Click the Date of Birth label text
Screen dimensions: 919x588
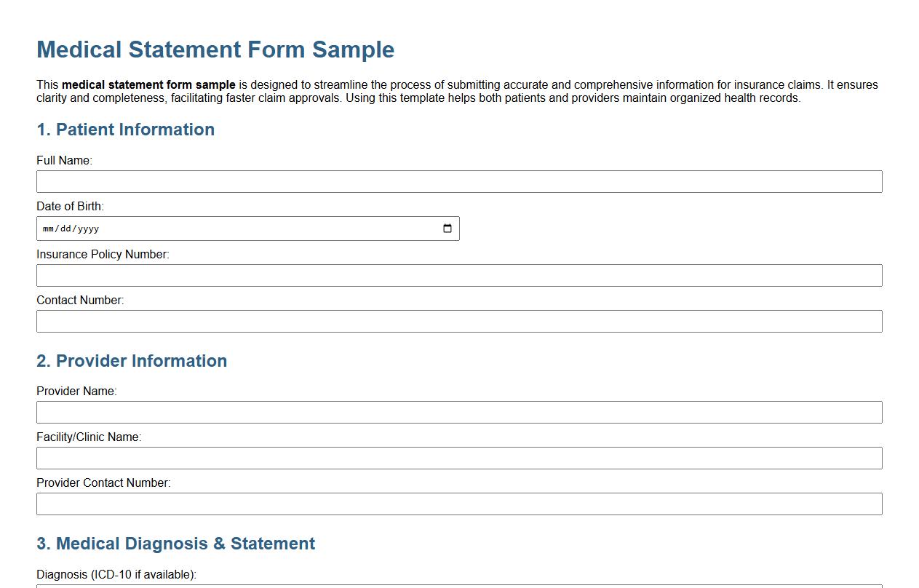(x=70, y=206)
